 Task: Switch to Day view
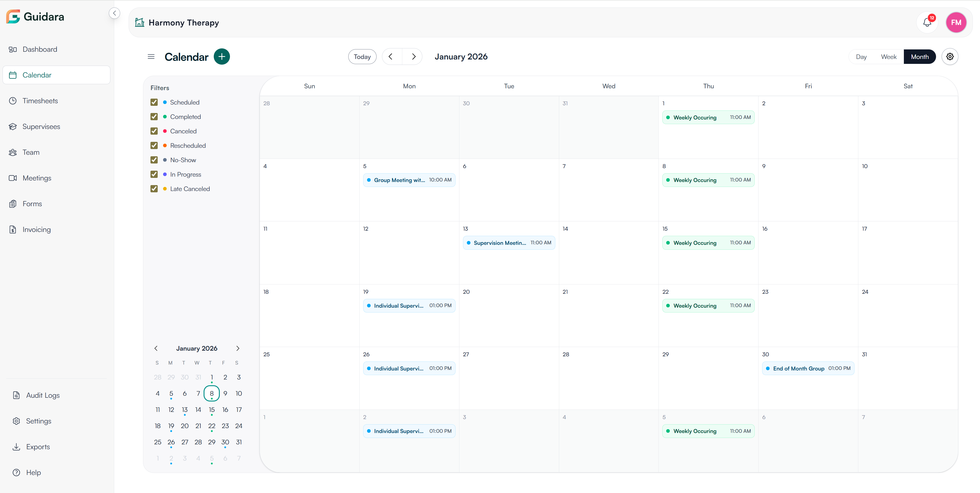click(x=861, y=57)
